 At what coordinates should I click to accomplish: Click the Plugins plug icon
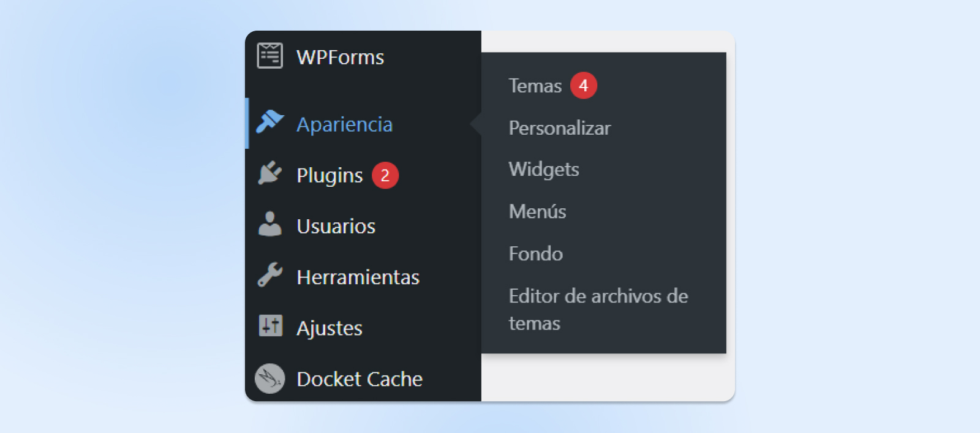(x=269, y=174)
